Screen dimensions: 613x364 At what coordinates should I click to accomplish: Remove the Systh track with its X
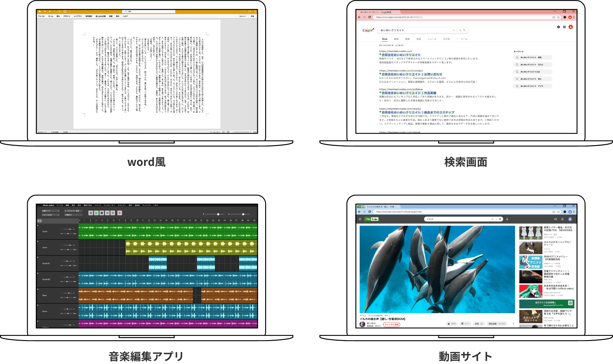(38, 226)
